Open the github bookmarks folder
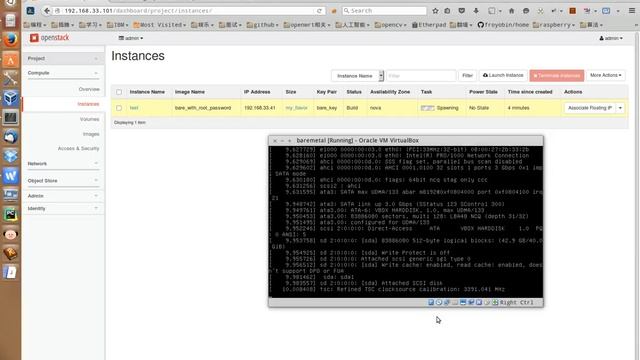This screenshot has height=360, width=640. pyautogui.click(x=262, y=25)
